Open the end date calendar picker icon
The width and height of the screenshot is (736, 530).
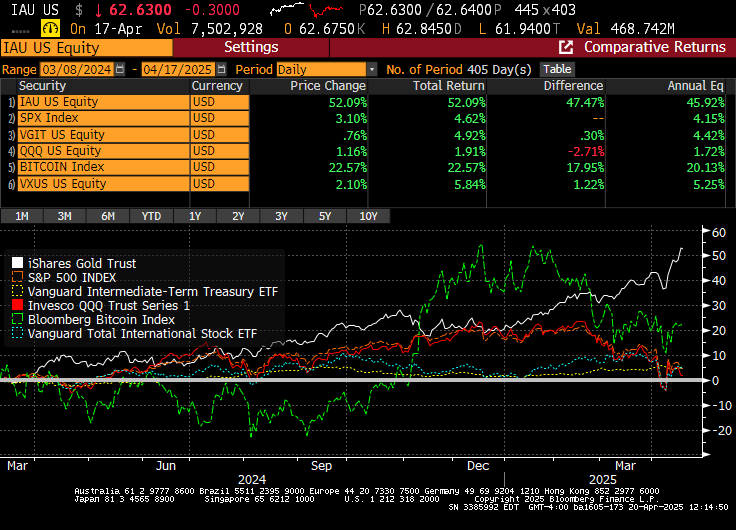click(x=222, y=69)
